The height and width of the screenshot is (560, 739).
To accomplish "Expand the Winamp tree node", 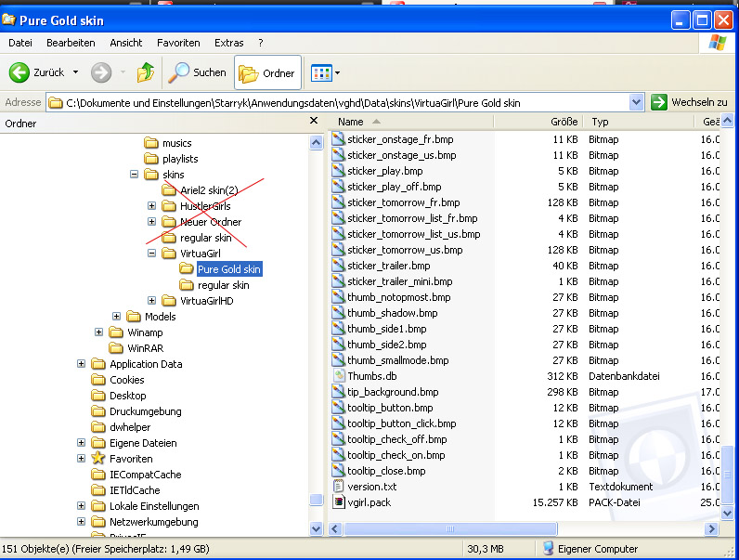I will click(x=98, y=332).
